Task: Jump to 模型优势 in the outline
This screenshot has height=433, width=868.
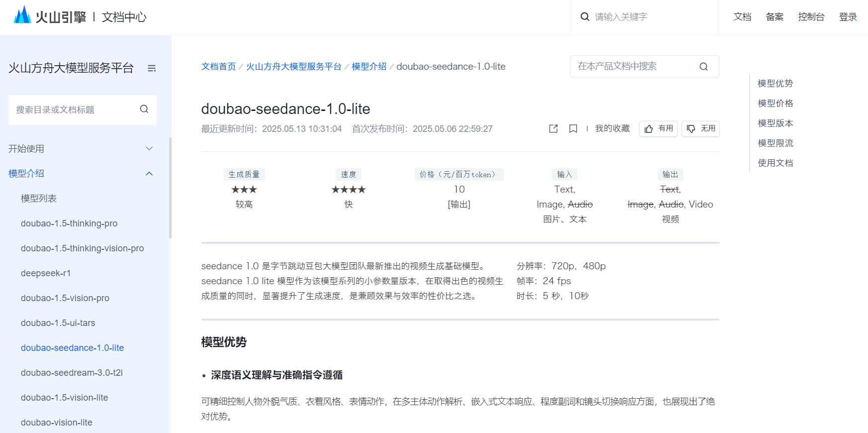Action: click(x=775, y=83)
